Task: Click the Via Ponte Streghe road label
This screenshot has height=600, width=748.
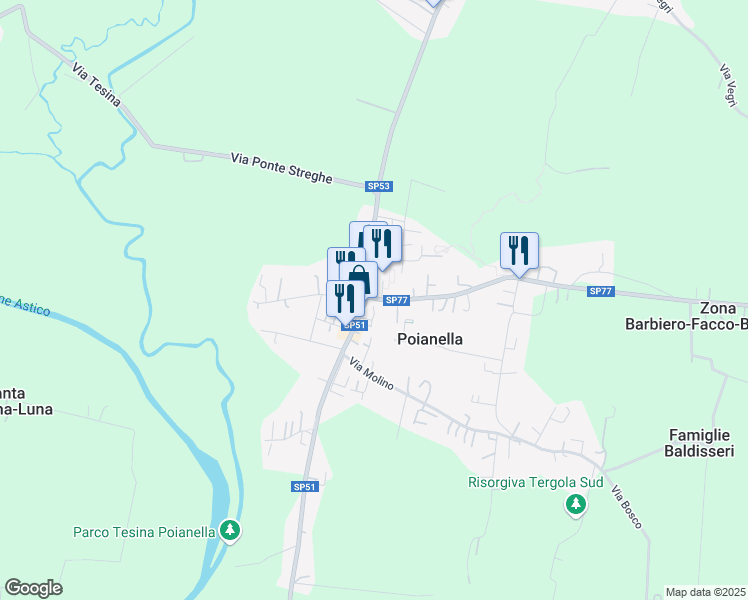Action: (281, 168)
